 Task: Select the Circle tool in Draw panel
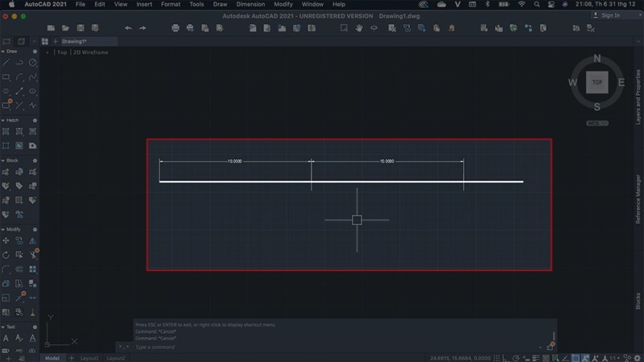[x=33, y=63]
